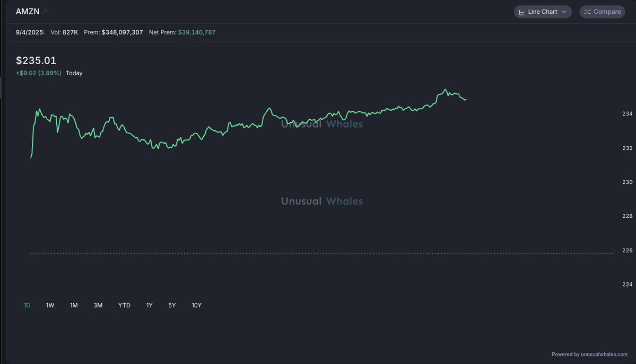Click the Powered by unusualwhales.com link
Viewport: 636px width, 364px height.
[589, 354]
